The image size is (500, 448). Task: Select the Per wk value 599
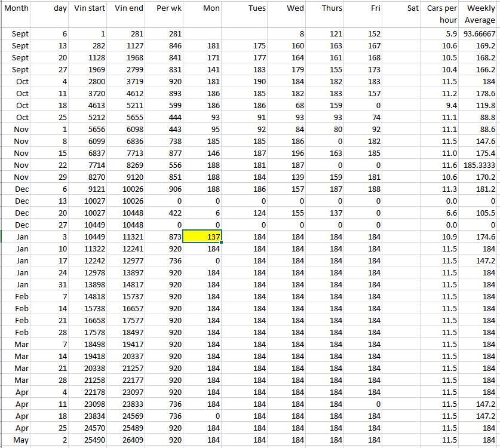pos(168,106)
